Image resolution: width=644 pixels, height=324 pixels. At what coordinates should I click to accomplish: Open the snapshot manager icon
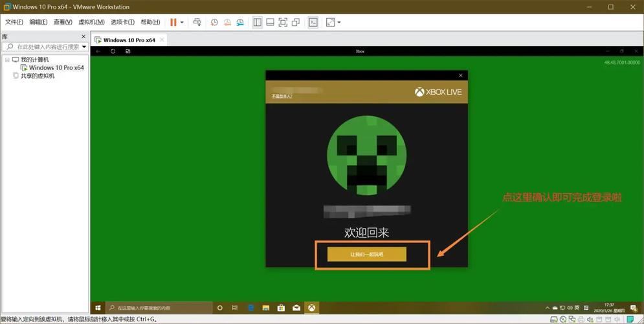[x=240, y=22]
